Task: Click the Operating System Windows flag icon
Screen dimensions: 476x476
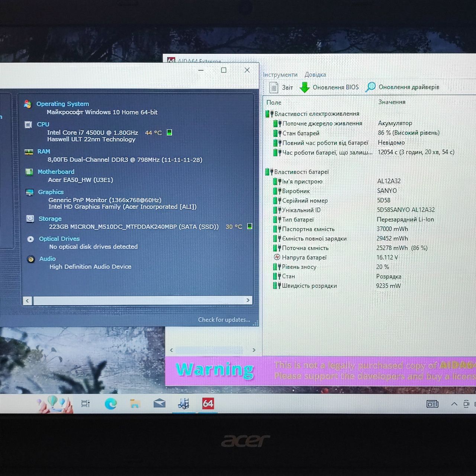Action: [28, 104]
